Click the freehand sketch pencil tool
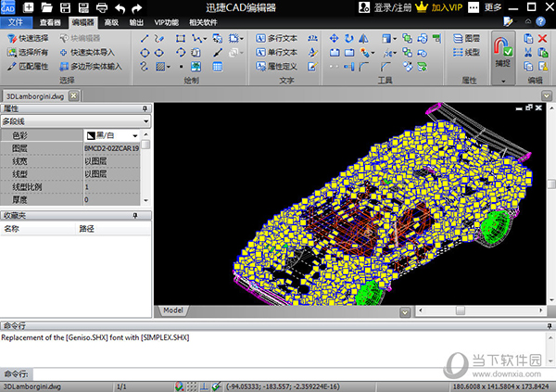Viewport: 556px width, 392px height. pyautogui.click(x=159, y=38)
